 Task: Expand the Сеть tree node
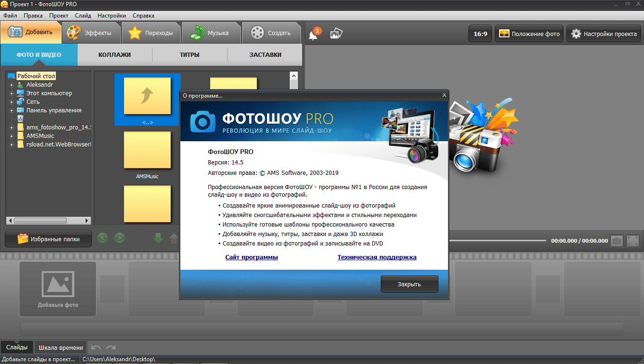12,102
